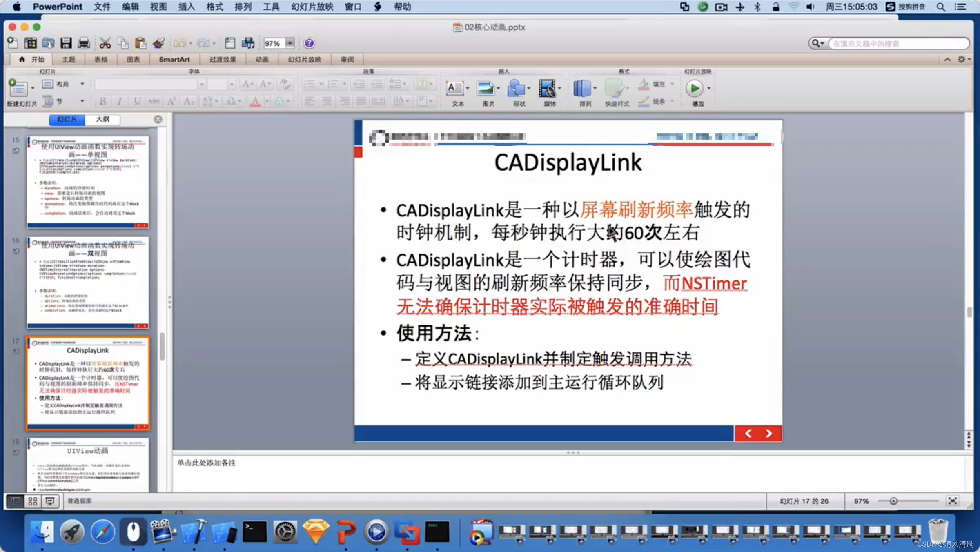Click the Save disk icon in toolbar

66,43
